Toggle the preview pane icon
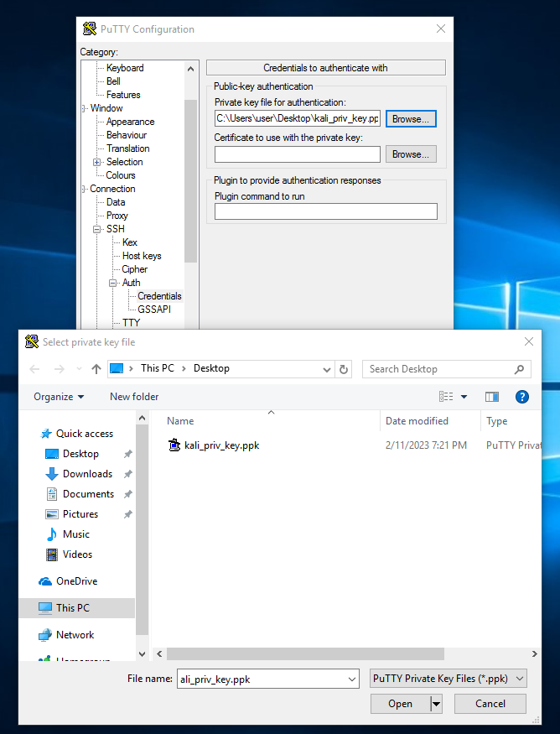Screen dimensions: 560x734 click(492, 397)
